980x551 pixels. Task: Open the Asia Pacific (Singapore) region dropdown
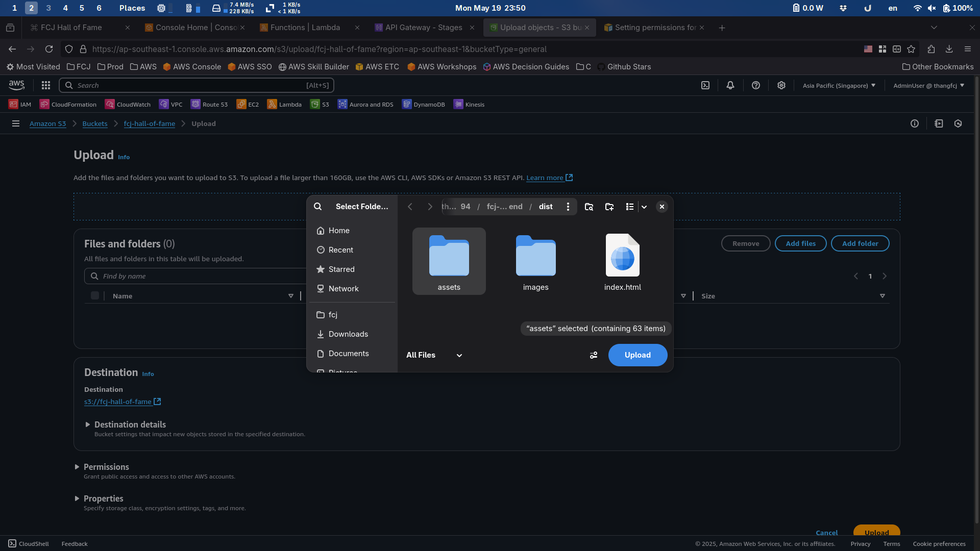click(x=839, y=85)
